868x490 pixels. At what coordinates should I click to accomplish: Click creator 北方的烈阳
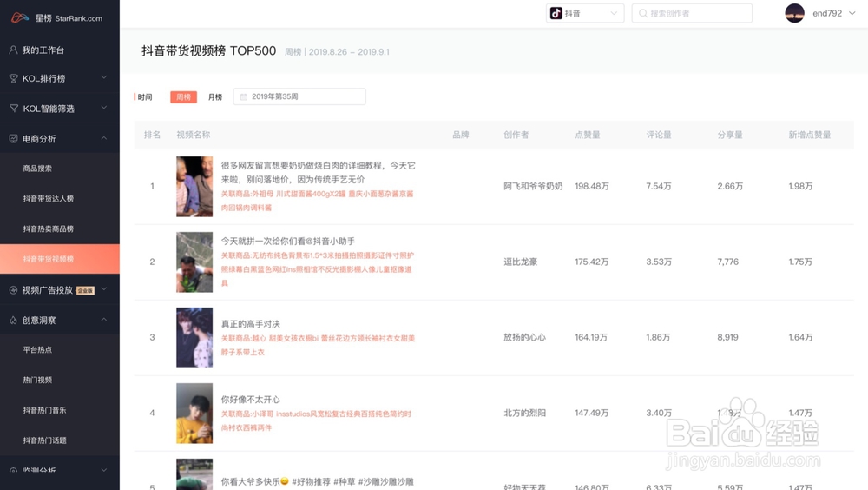point(524,413)
